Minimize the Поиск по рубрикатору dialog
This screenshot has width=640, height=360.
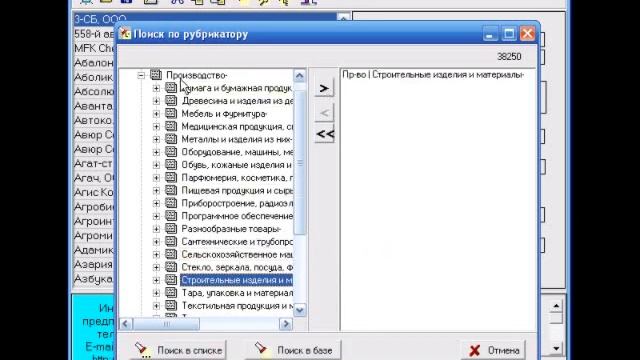490,34
